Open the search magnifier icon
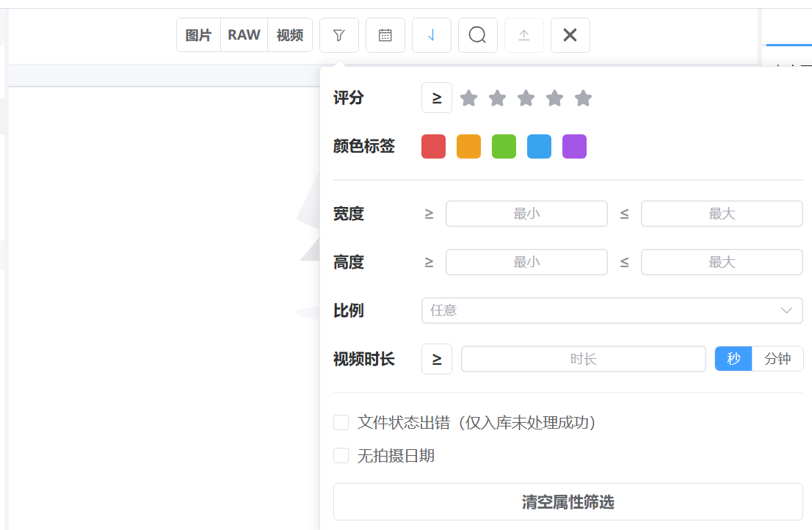The width and height of the screenshot is (812, 530). pos(477,35)
